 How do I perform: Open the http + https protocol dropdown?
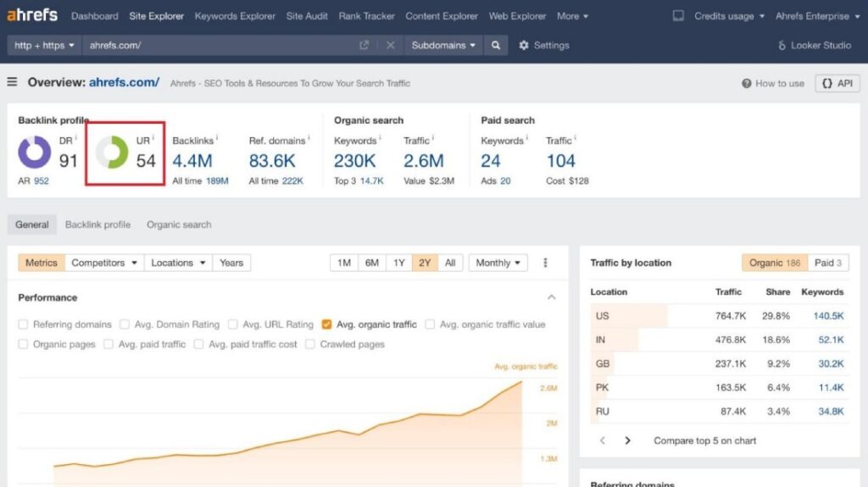[44, 46]
